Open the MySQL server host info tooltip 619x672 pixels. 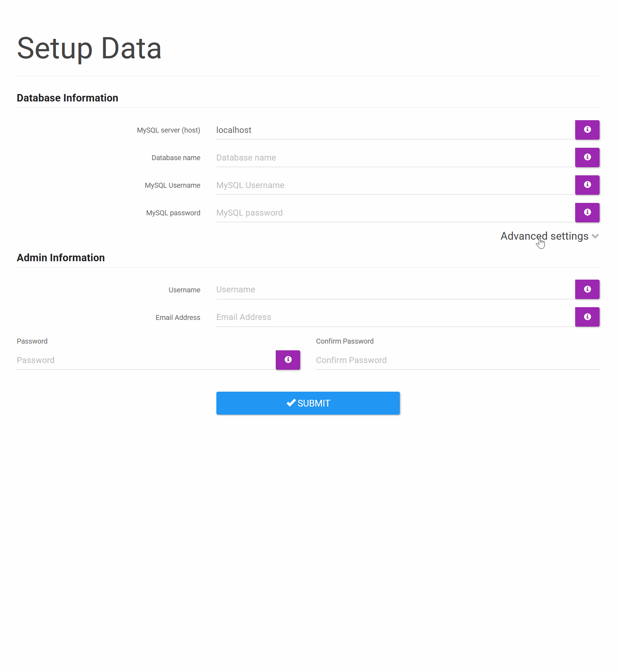click(x=587, y=130)
